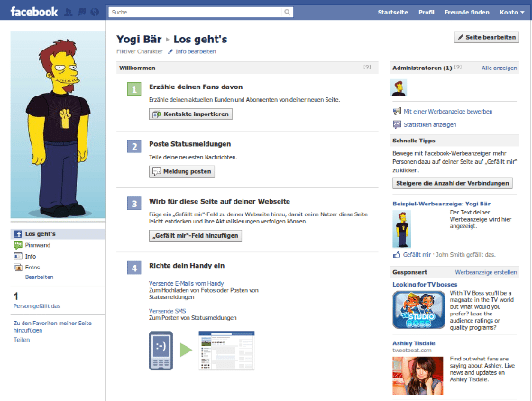The width and height of the screenshot is (532, 401).
Task: Open Statistiken anzeigen chart icon
Action: (x=397, y=124)
